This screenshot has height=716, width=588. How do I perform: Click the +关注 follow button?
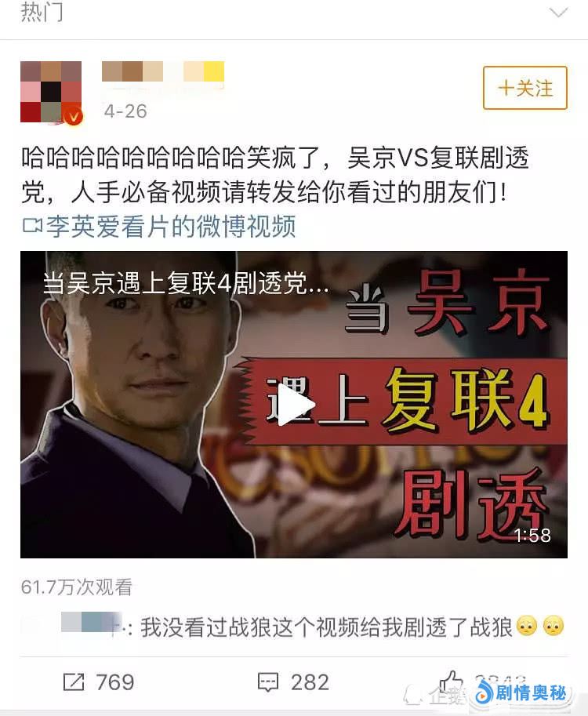point(525,88)
